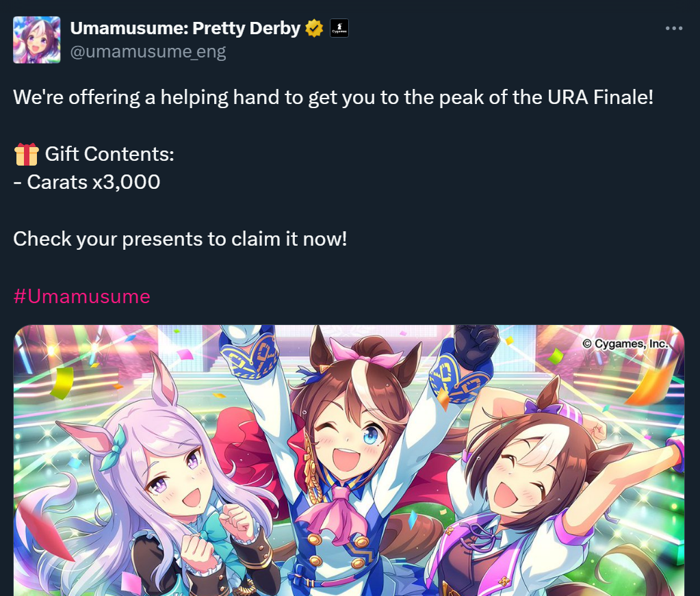The image size is (700, 596).
Task: Open the Umamusume profile avatar picture
Action: [x=36, y=40]
